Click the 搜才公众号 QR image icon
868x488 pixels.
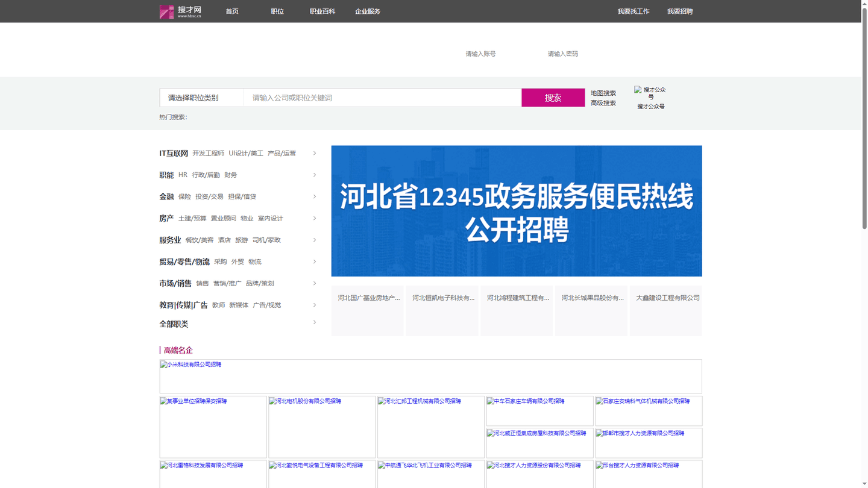[x=650, y=93]
